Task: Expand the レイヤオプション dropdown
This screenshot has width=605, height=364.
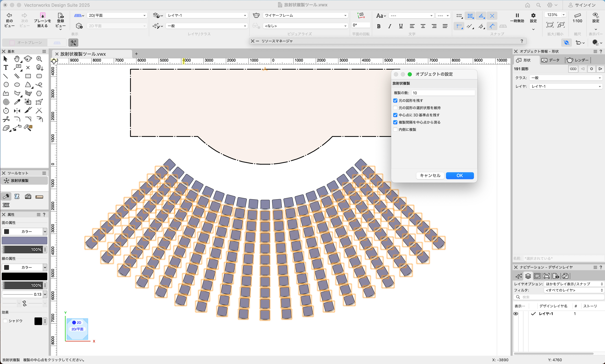Action: [574, 284]
